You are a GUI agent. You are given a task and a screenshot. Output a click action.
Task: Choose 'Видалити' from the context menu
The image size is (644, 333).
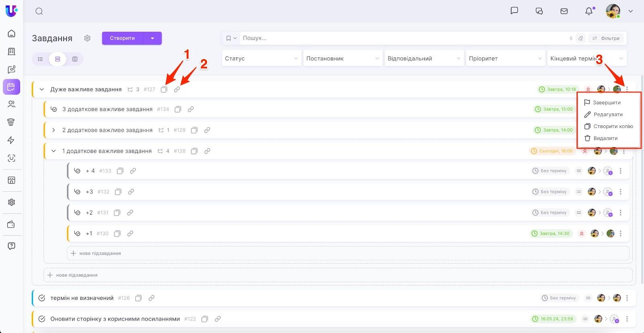click(605, 138)
